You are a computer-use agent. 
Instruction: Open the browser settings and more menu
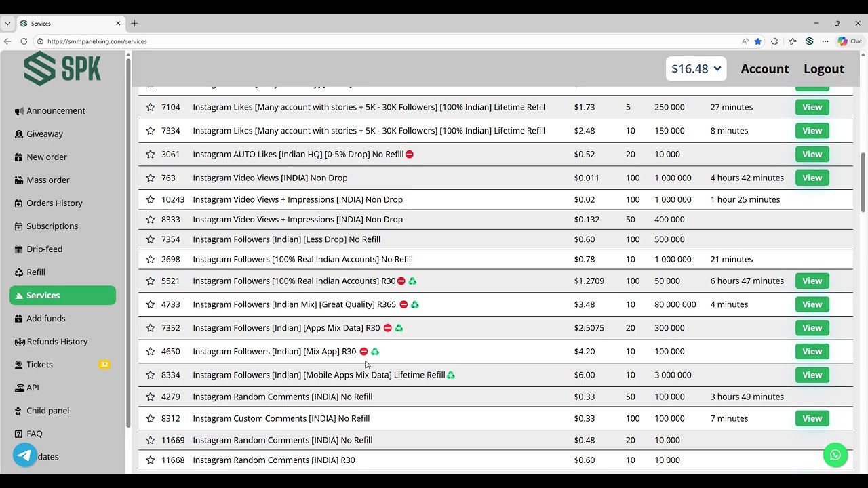point(825,41)
